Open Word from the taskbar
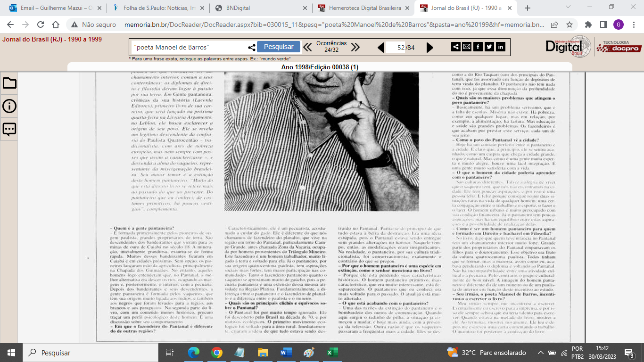The height and width of the screenshot is (362, 644). pos(286,353)
